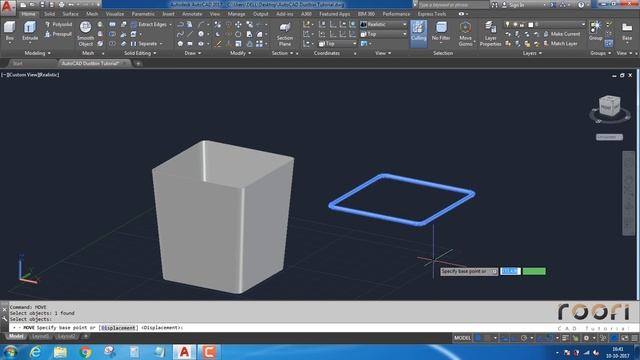Expand the Layers panel

pos(532,53)
